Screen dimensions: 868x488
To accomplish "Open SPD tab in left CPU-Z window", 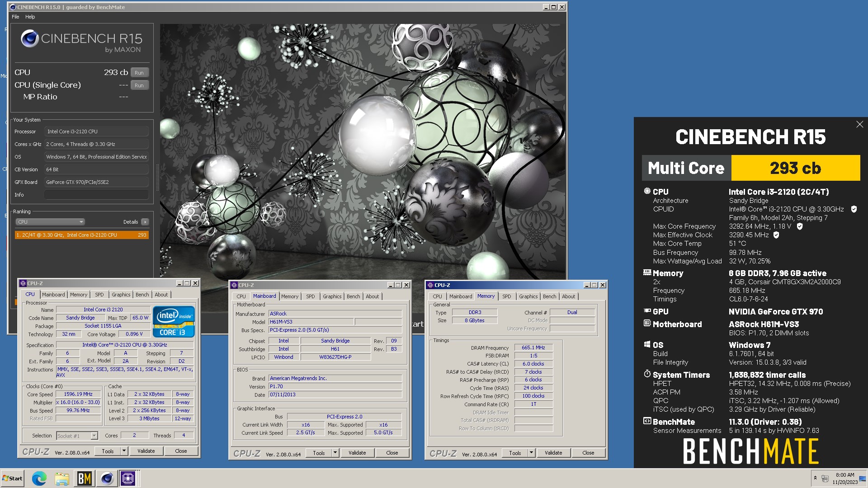I will 99,295.
